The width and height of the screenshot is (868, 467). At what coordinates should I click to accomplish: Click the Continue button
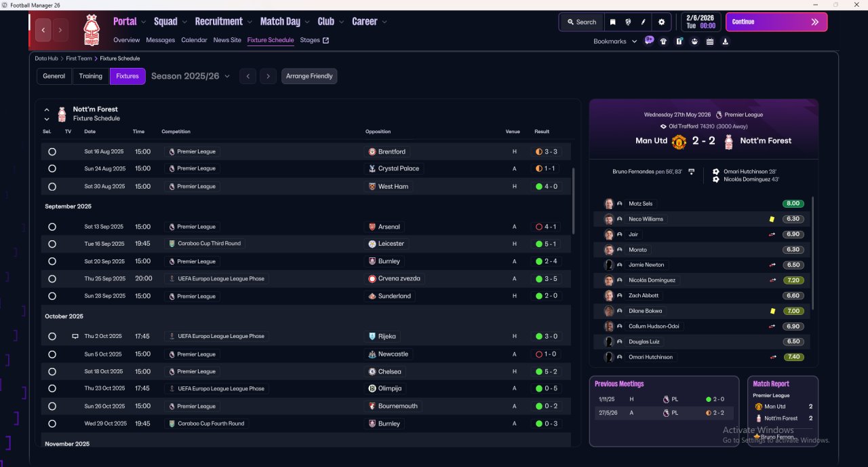pyautogui.click(x=776, y=22)
